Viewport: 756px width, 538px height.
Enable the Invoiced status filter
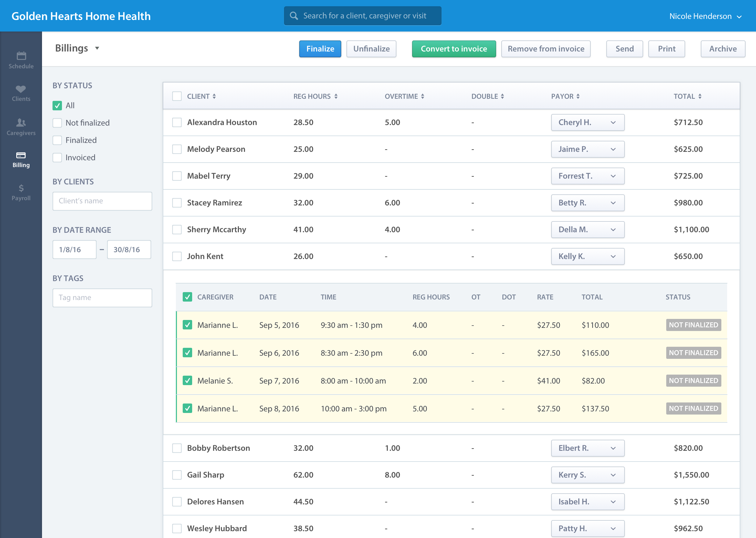[57, 157]
